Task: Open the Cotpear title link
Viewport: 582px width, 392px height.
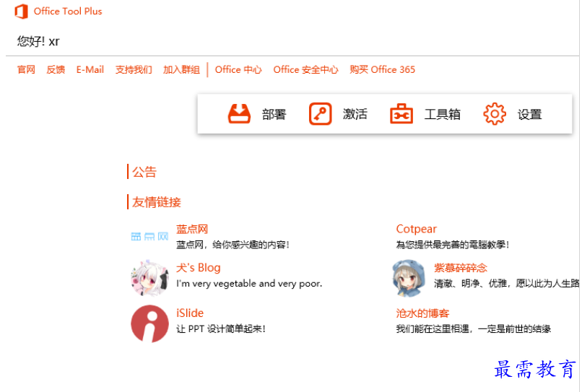Action: [417, 229]
